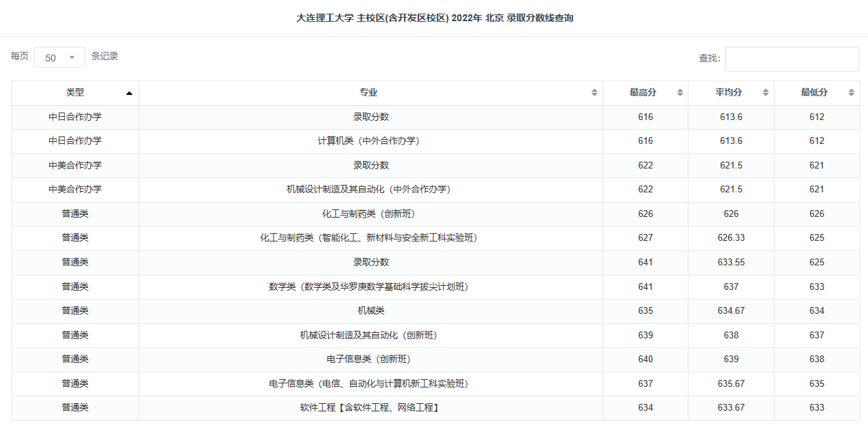Click lowest score 621 in 机械设计制造（中外合作办学）row

coord(817,190)
